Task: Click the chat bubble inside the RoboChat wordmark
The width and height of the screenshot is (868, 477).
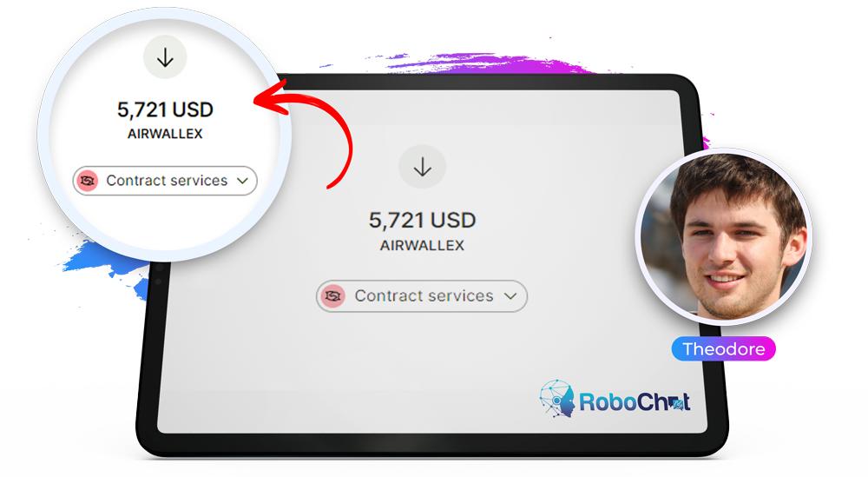Action: point(676,405)
